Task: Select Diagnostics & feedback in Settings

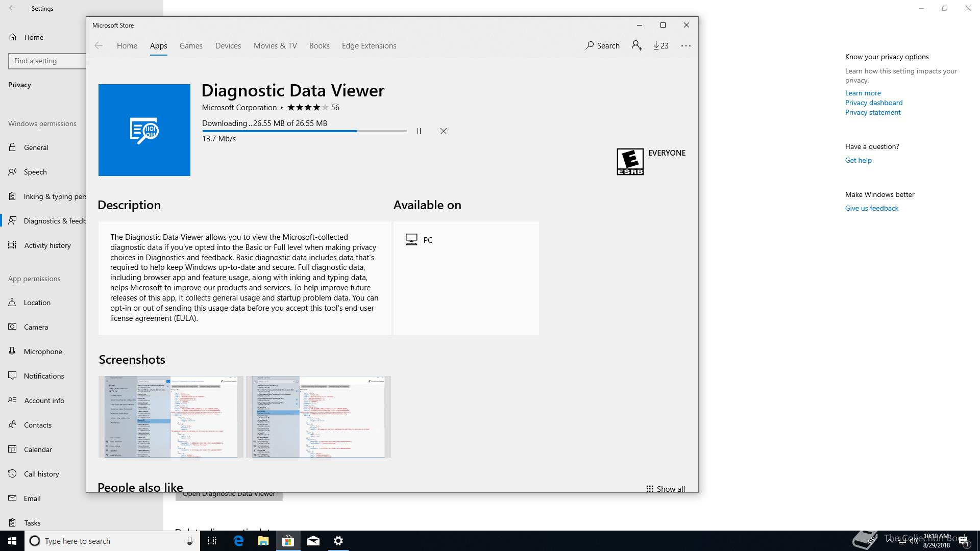Action: (x=43, y=221)
